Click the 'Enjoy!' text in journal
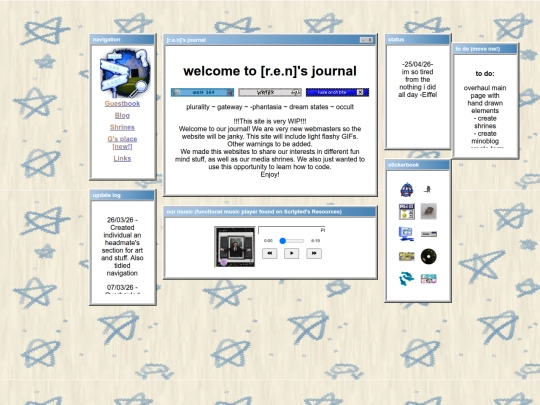This screenshot has width=540, height=405. 270,175
